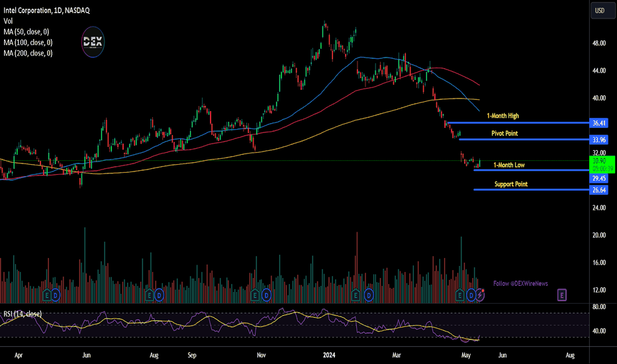Click the red lightning news flash icon
The height and width of the screenshot is (364, 617).
click(480, 295)
